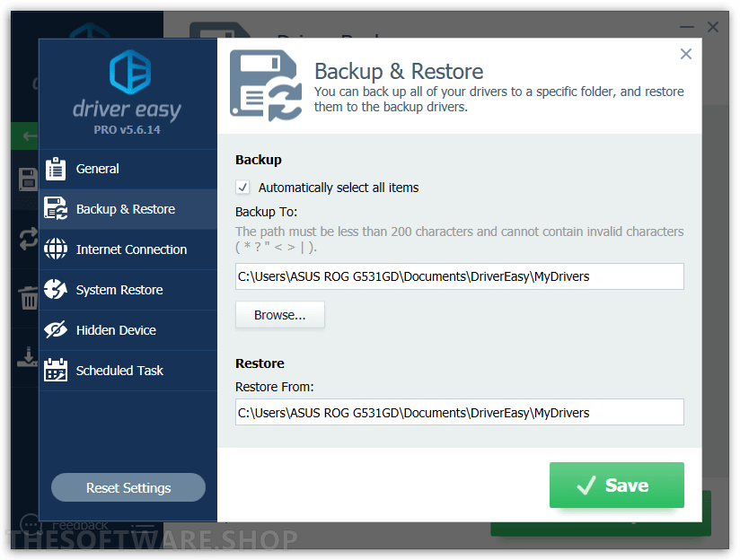Minimize the main Driver Easy window
This screenshot has width=740, height=560.
pyautogui.click(x=687, y=27)
